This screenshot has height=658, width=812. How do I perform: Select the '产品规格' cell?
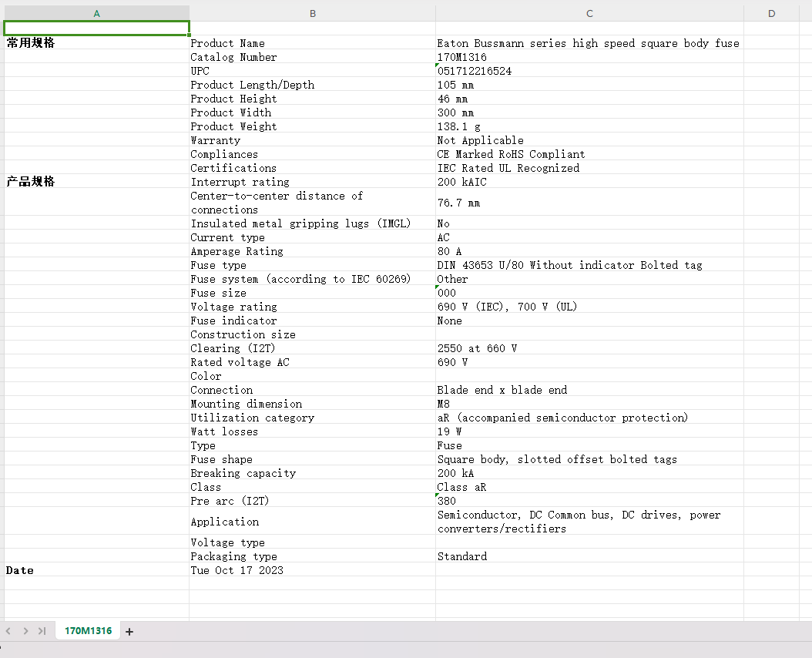pos(97,181)
